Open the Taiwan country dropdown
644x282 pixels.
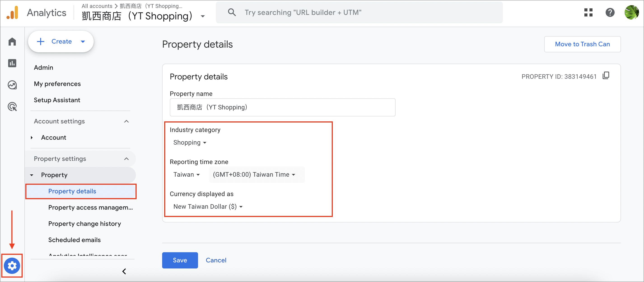pyautogui.click(x=187, y=174)
